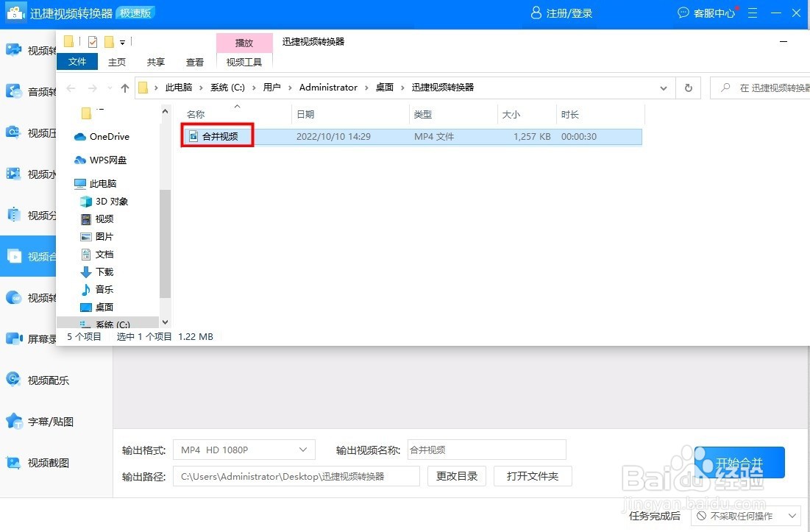Click navigation pane scrollbar down arrow
The width and height of the screenshot is (810, 532).
[x=165, y=322]
